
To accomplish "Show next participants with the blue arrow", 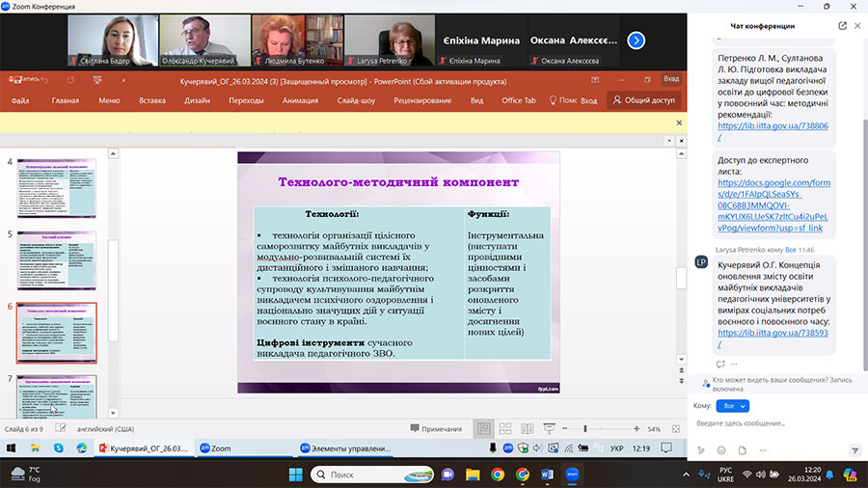I will click(636, 41).
